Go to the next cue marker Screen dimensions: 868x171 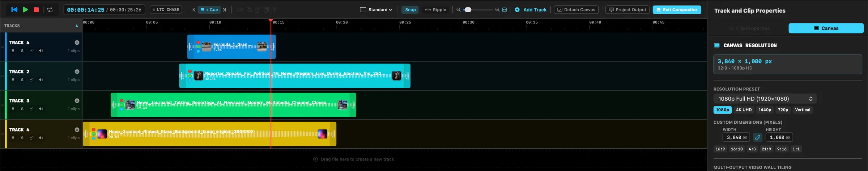click(225, 10)
